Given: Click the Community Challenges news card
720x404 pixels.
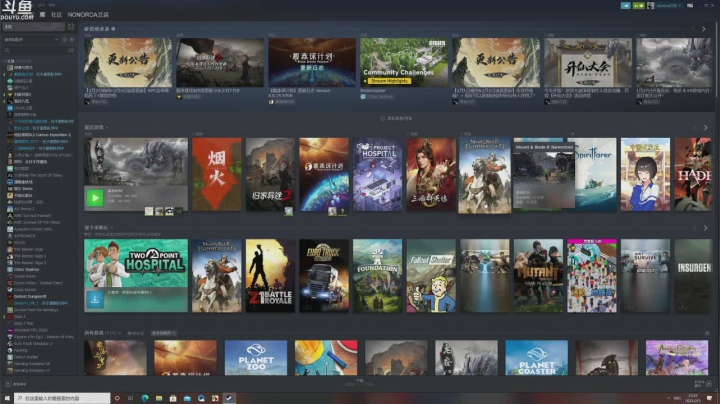Looking at the screenshot, I should click(404, 62).
